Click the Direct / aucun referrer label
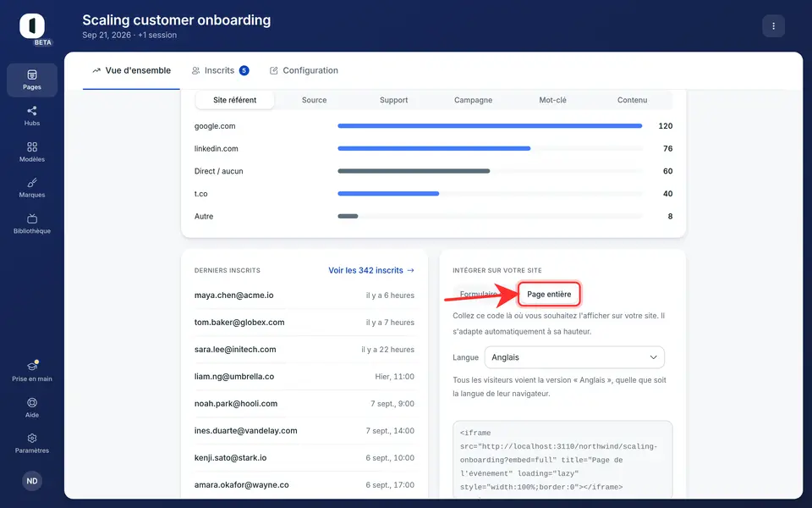Screen dimensions: 812x508 [218, 171]
